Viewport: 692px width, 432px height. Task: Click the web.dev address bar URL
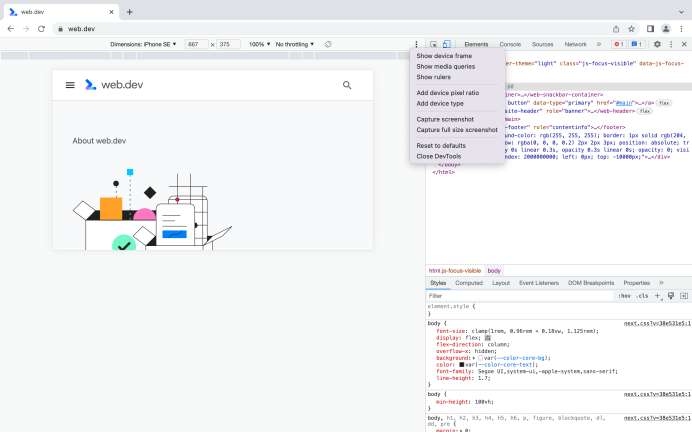(81, 29)
